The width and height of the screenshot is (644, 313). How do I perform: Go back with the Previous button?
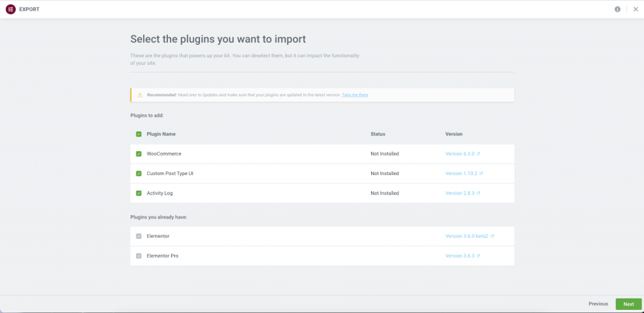click(598, 304)
